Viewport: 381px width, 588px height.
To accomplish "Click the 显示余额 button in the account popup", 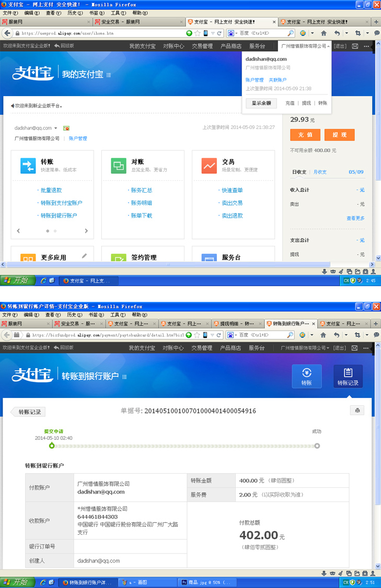I will (x=261, y=103).
